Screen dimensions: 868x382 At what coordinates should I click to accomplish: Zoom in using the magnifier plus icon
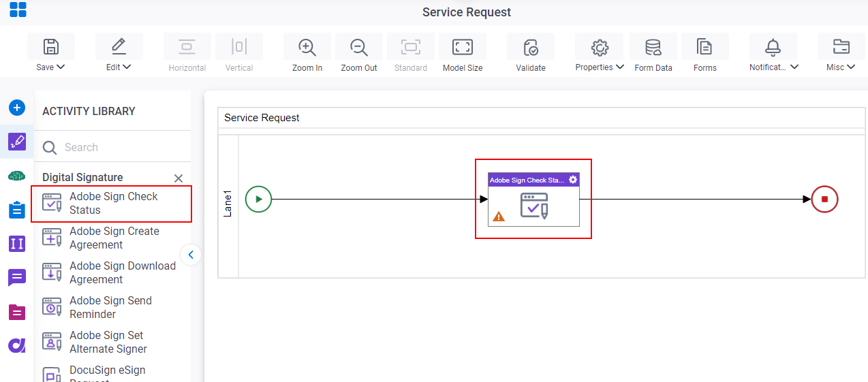coord(307,46)
